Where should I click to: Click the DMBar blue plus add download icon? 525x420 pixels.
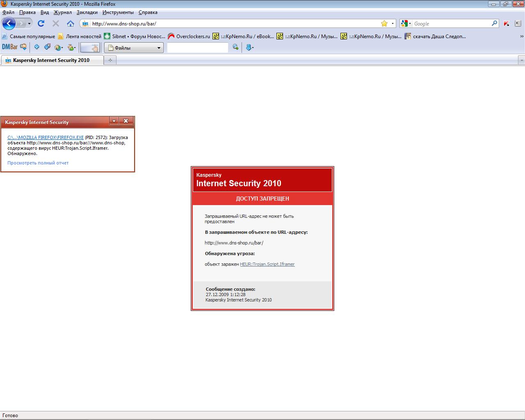point(37,47)
